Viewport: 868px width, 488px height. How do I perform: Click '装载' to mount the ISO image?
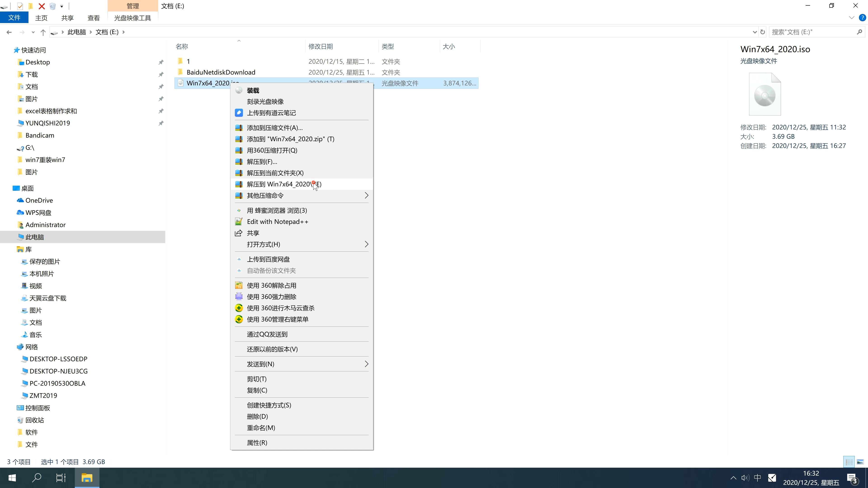coord(253,90)
